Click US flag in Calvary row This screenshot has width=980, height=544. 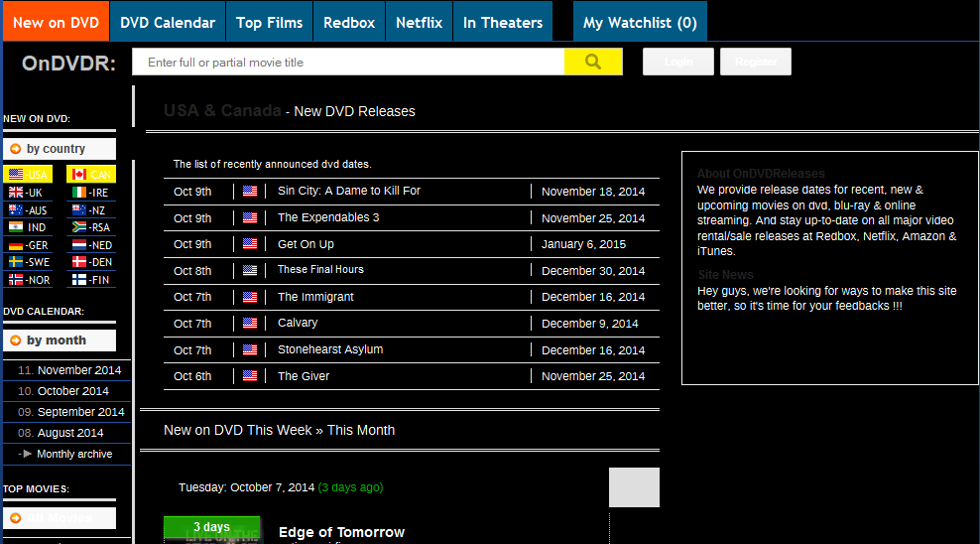click(x=250, y=324)
